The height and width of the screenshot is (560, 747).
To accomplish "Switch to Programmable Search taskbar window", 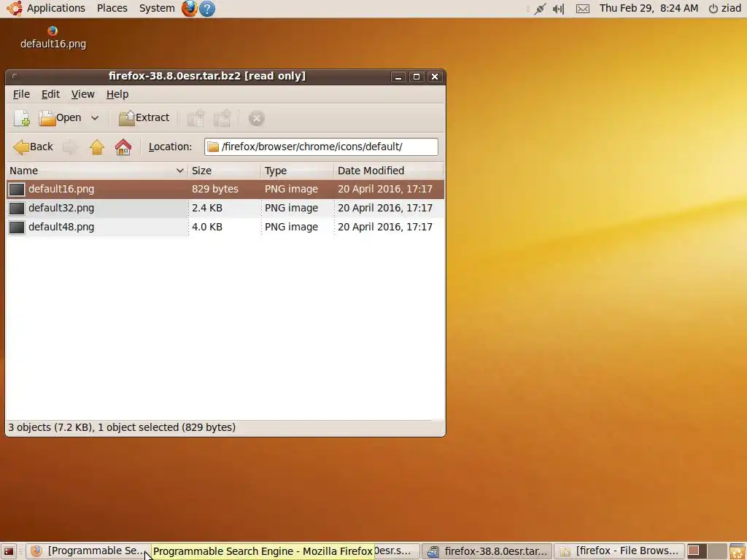I will [88, 551].
